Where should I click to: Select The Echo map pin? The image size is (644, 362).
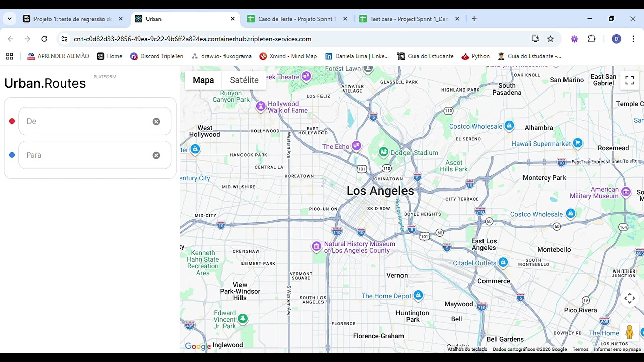click(357, 146)
